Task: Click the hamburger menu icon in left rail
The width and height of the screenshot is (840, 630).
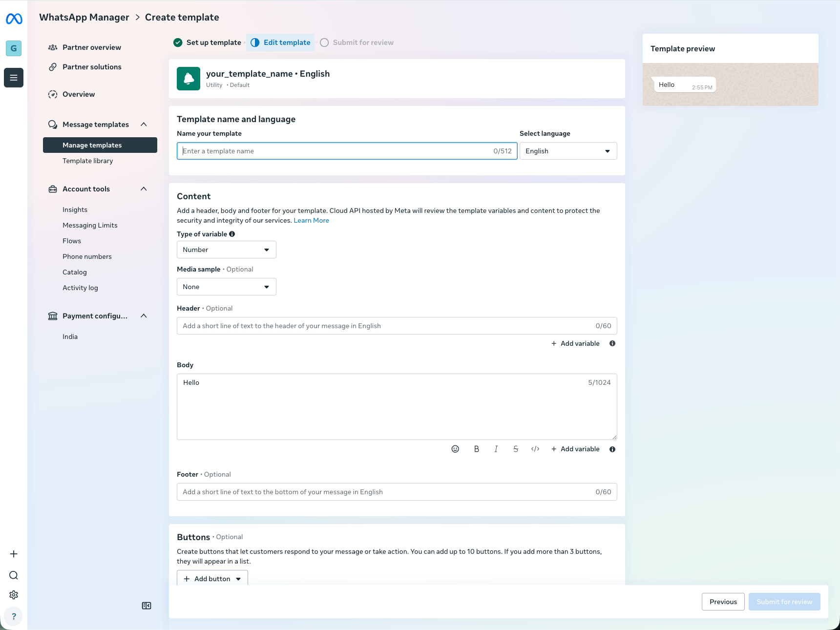Action: click(14, 78)
